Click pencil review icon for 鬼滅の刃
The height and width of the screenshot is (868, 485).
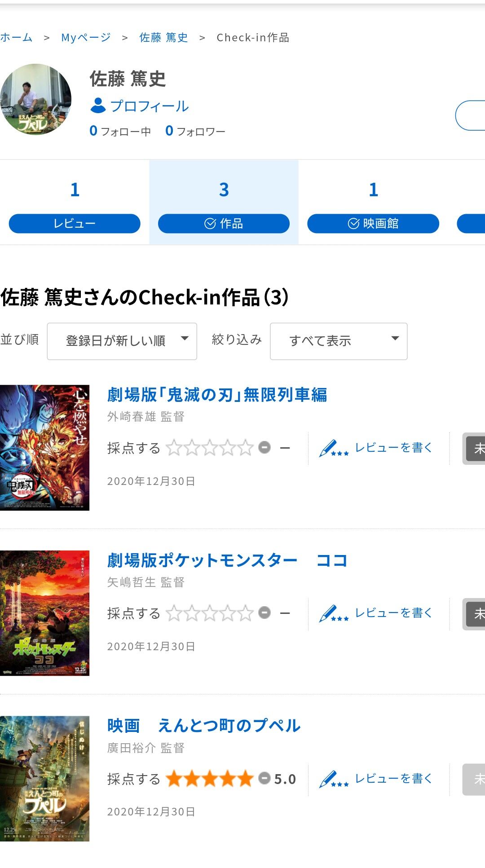[334, 448]
